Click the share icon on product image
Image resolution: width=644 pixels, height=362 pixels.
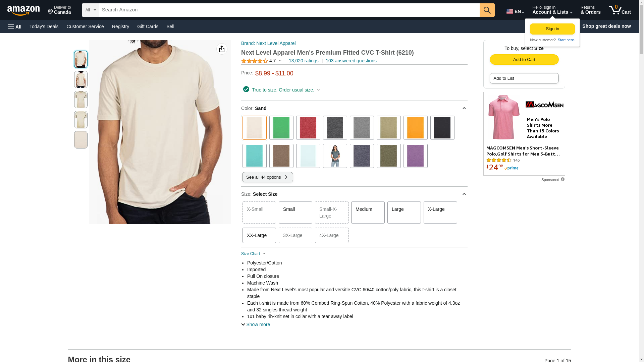pyautogui.click(x=222, y=49)
